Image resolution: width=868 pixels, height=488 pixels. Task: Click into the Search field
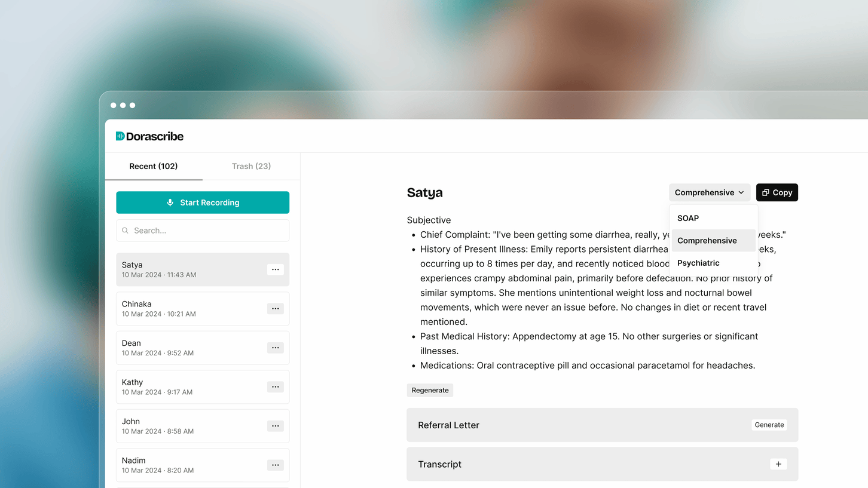[203, 231]
